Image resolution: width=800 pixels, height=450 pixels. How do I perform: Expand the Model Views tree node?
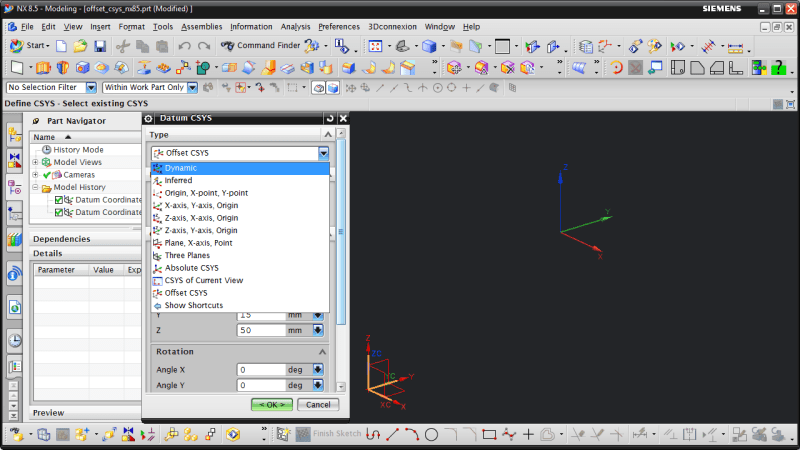[36, 162]
